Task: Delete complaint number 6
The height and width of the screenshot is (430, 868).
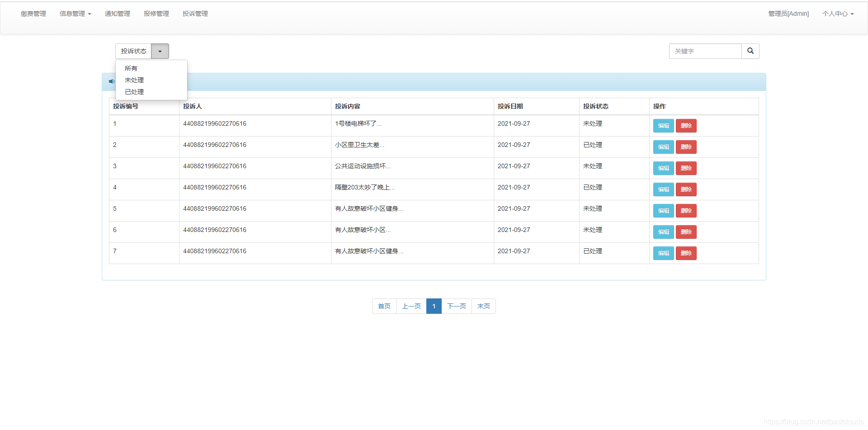Action: pyautogui.click(x=686, y=232)
